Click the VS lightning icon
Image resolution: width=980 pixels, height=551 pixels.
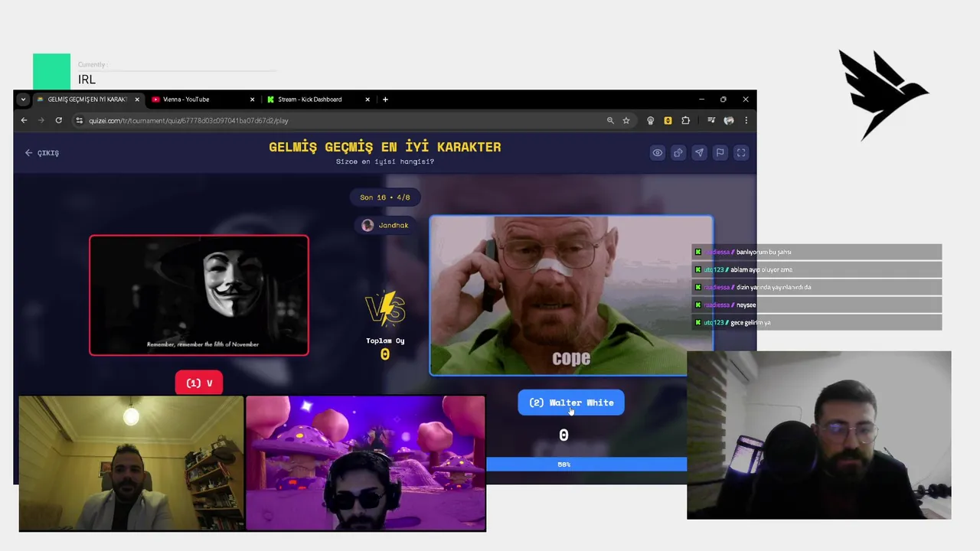point(385,309)
